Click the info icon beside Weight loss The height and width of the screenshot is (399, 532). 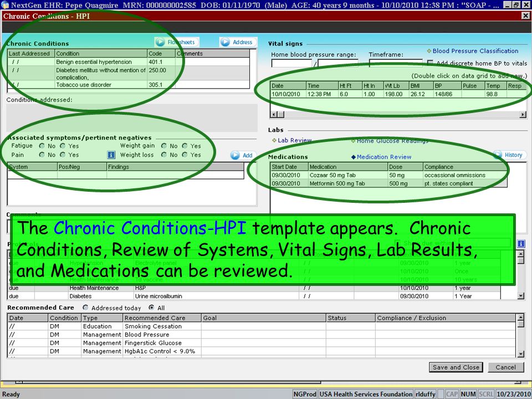(111, 155)
